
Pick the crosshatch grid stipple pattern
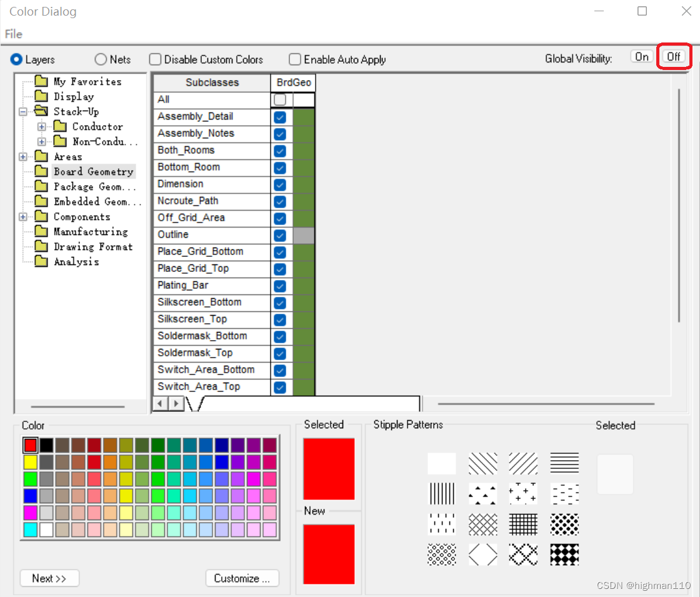(x=523, y=524)
